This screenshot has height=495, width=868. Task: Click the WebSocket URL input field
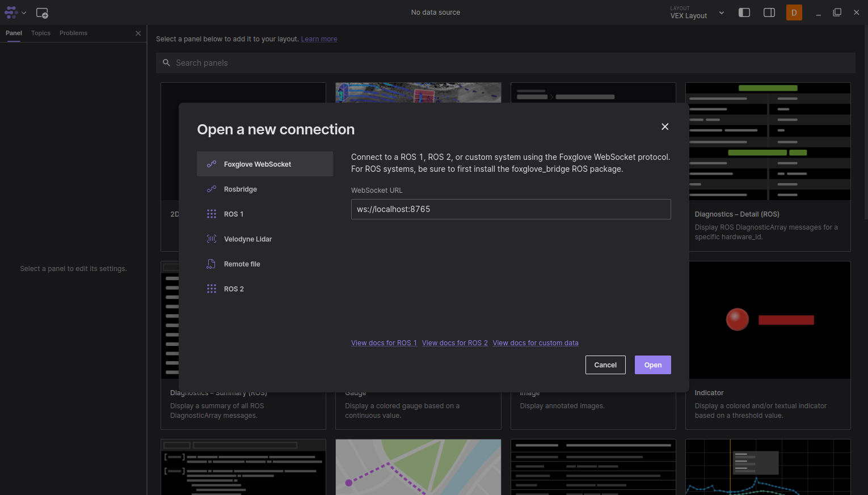coord(511,209)
